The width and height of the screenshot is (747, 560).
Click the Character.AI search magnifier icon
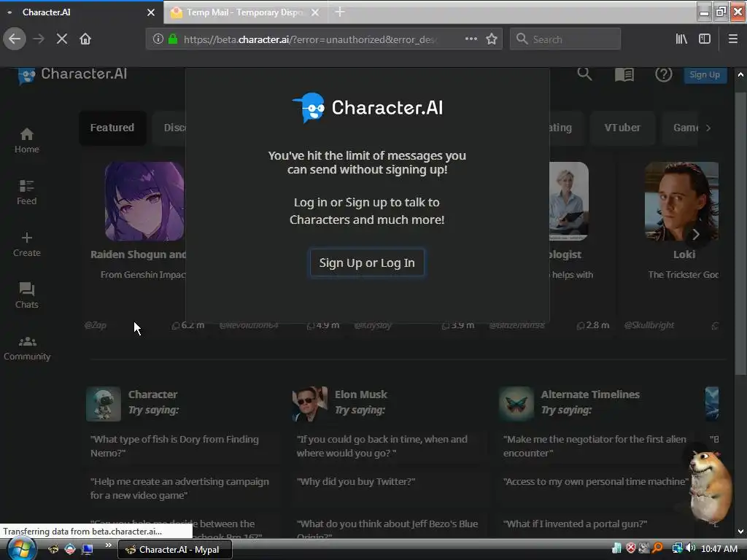click(584, 74)
